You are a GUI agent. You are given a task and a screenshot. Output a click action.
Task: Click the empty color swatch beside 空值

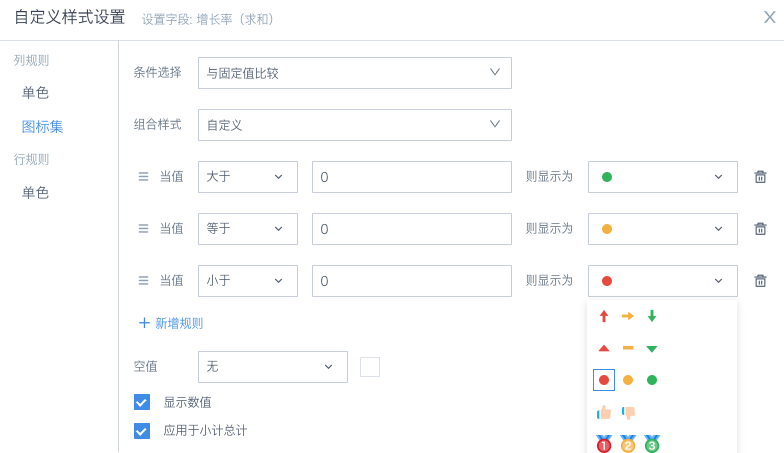click(370, 367)
